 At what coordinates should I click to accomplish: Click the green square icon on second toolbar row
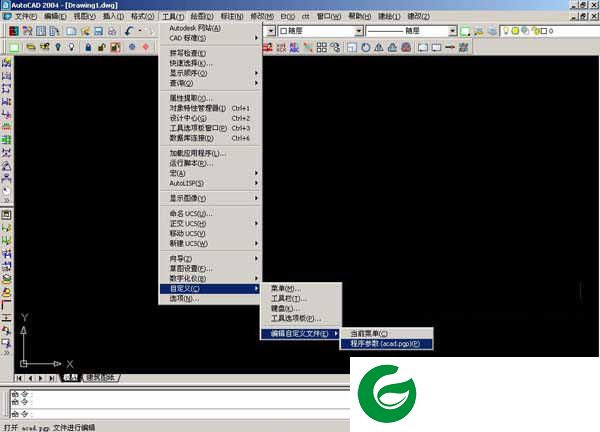coord(14,47)
